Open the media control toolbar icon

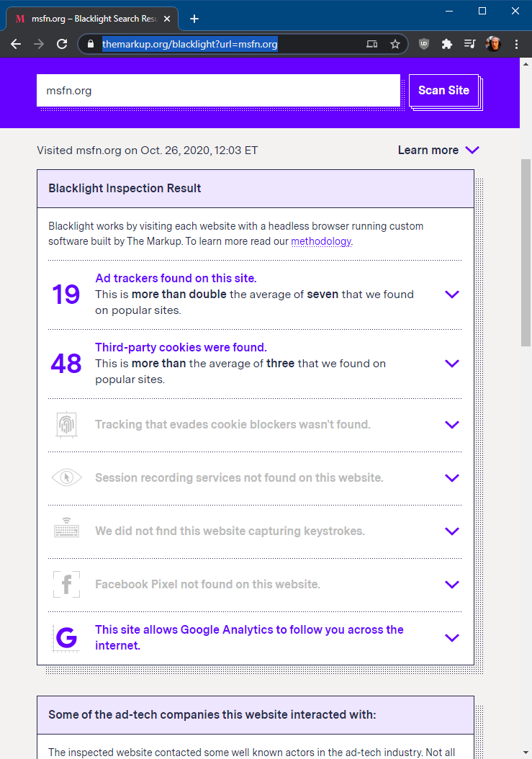pyautogui.click(x=469, y=44)
